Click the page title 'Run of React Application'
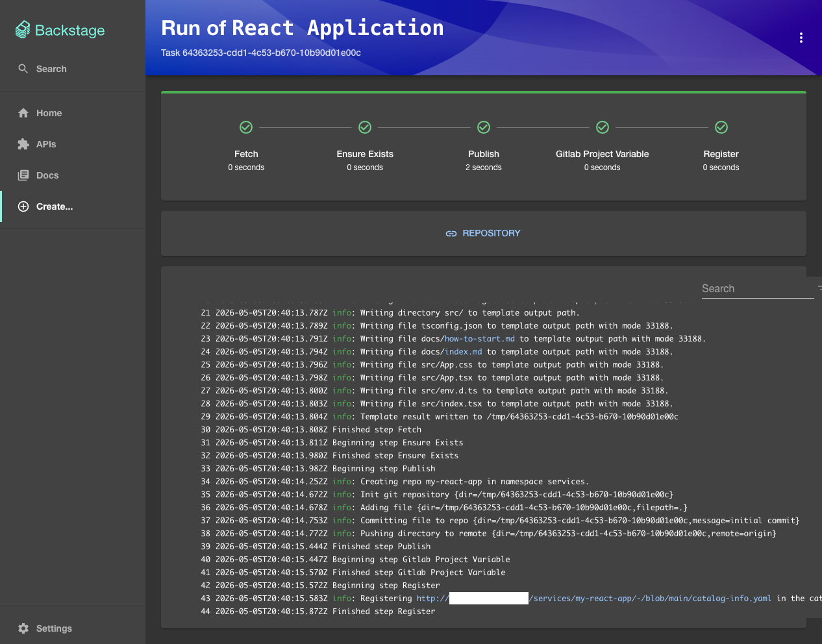Image resolution: width=822 pixels, height=644 pixels. pos(303,28)
